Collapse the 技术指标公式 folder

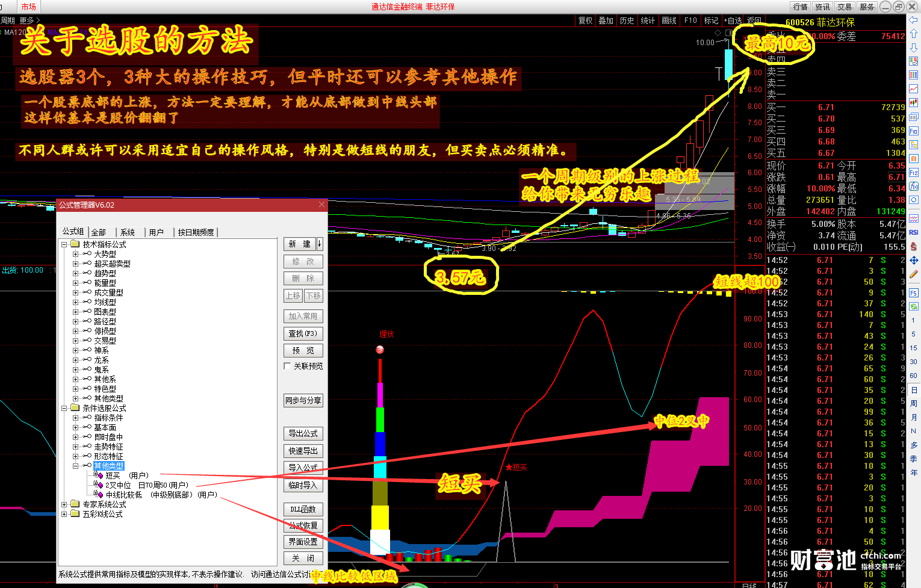(64, 244)
